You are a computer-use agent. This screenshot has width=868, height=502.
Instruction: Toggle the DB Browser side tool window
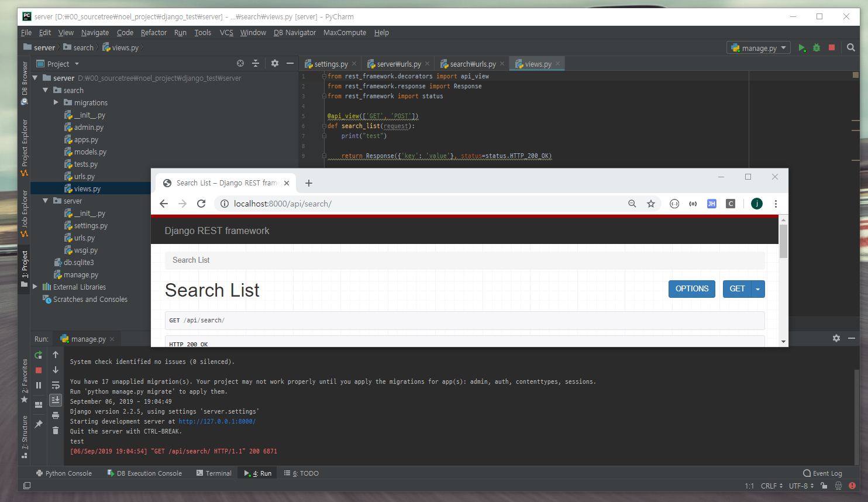(25, 83)
